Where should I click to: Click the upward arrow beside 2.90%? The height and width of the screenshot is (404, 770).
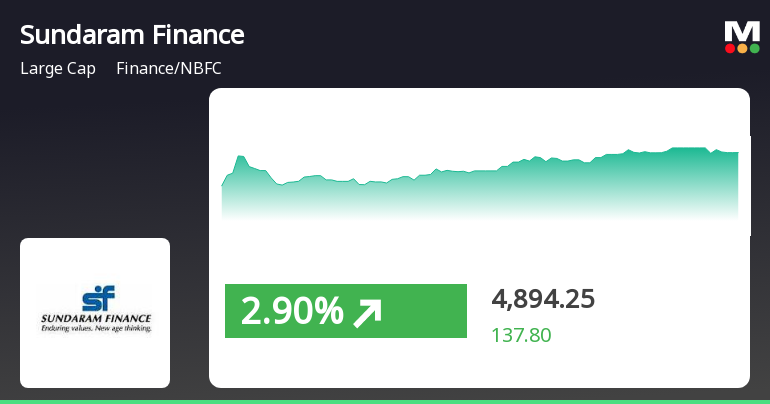[x=367, y=313]
